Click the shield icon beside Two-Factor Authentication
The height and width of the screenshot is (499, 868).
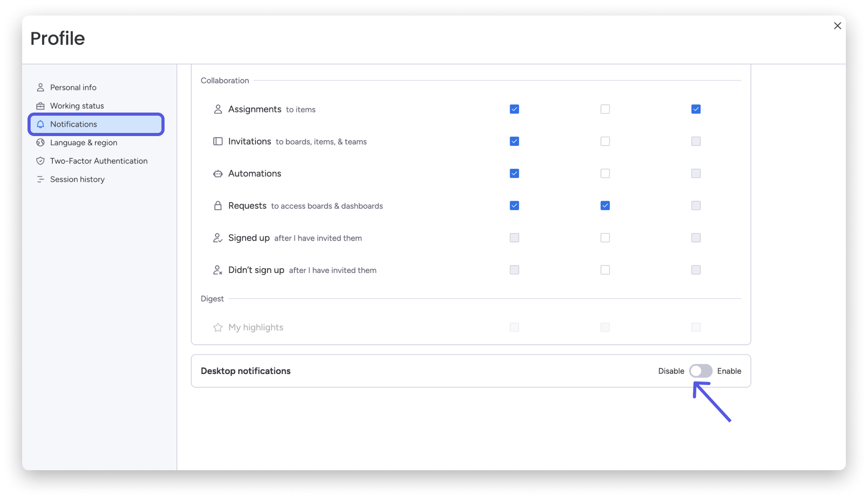(x=40, y=160)
